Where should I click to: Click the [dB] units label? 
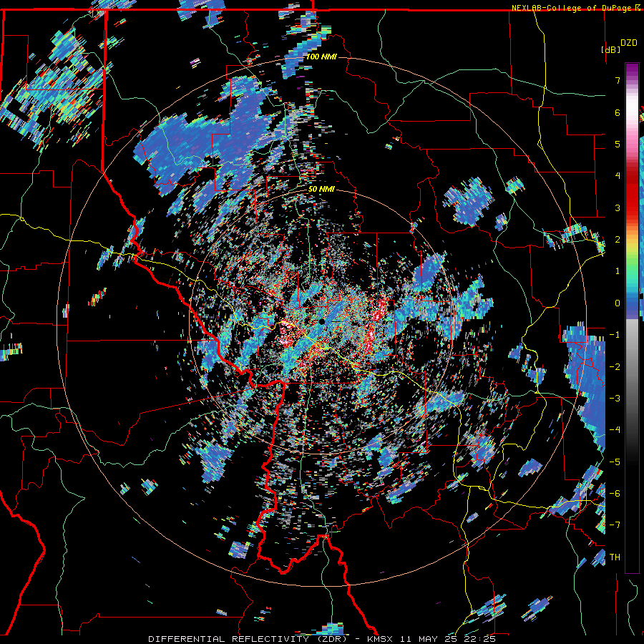611,49
